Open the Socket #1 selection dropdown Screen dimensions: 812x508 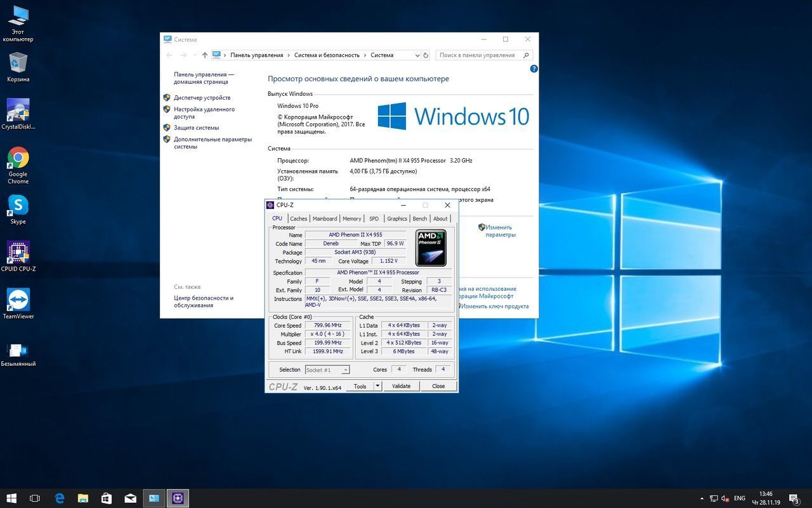pyautogui.click(x=327, y=370)
